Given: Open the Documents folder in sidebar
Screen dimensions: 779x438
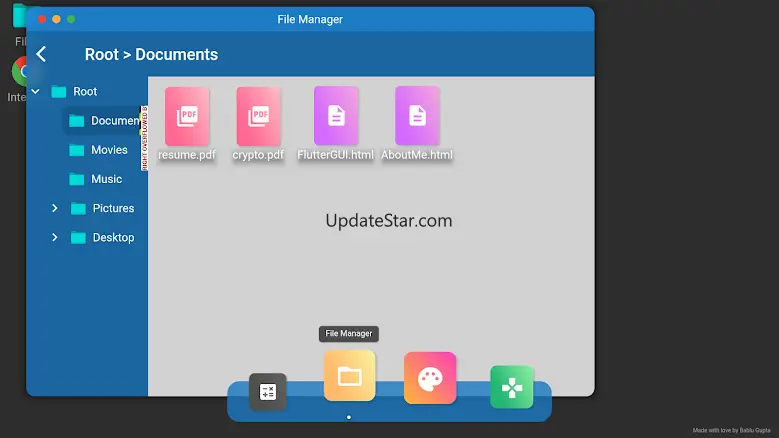Looking at the screenshot, I should [x=104, y=121].
